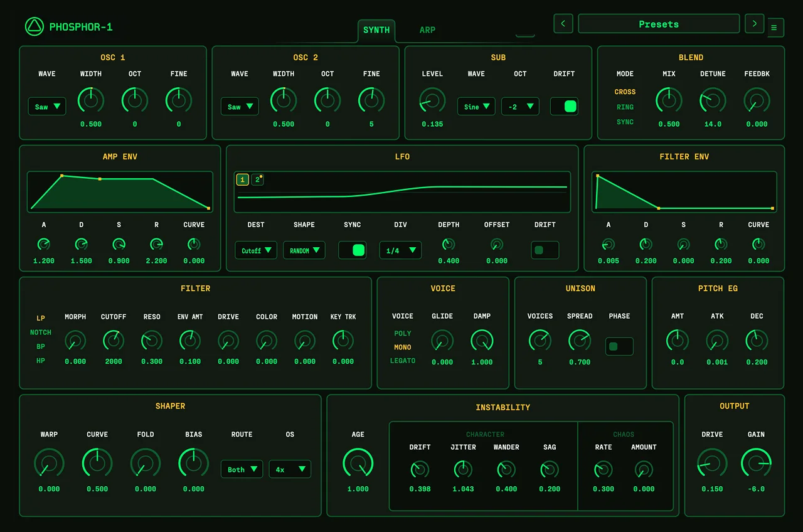Select POLY voice mode
Screen dimensions: 803x532
(x=403, y=333)
